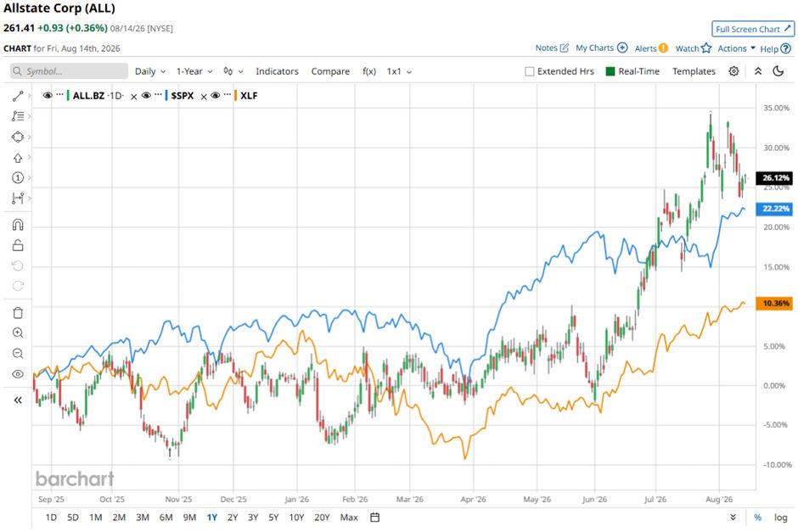Toggle the lock drawings padlock icon
798x532 pixels.
coord(18,246)
